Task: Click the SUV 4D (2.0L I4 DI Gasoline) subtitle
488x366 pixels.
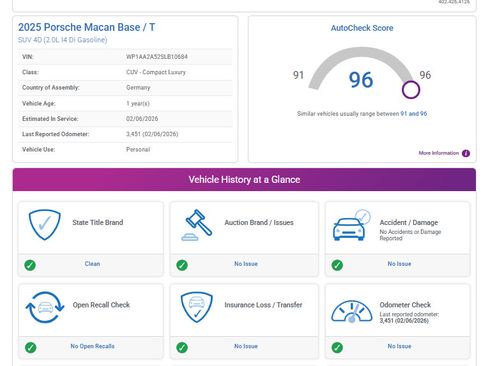Action: (x=63, y=40)
